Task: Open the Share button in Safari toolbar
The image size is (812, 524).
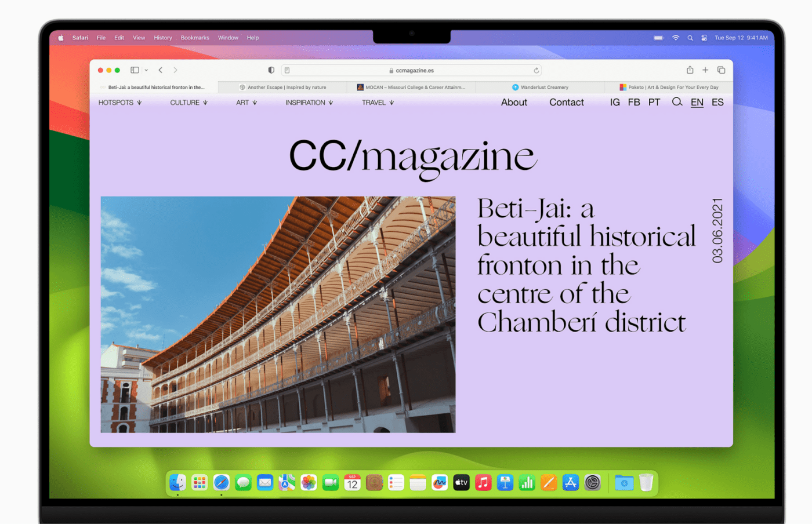Action: 690,70
